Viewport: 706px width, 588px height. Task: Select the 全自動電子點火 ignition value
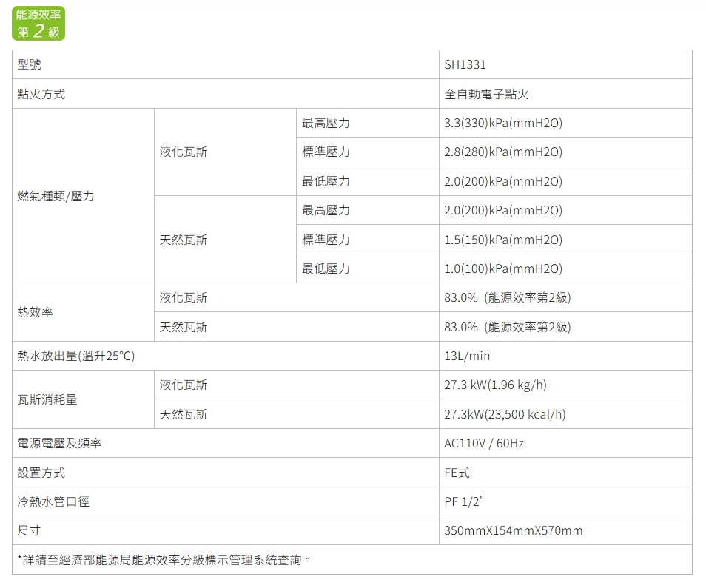tap(486, 95)
